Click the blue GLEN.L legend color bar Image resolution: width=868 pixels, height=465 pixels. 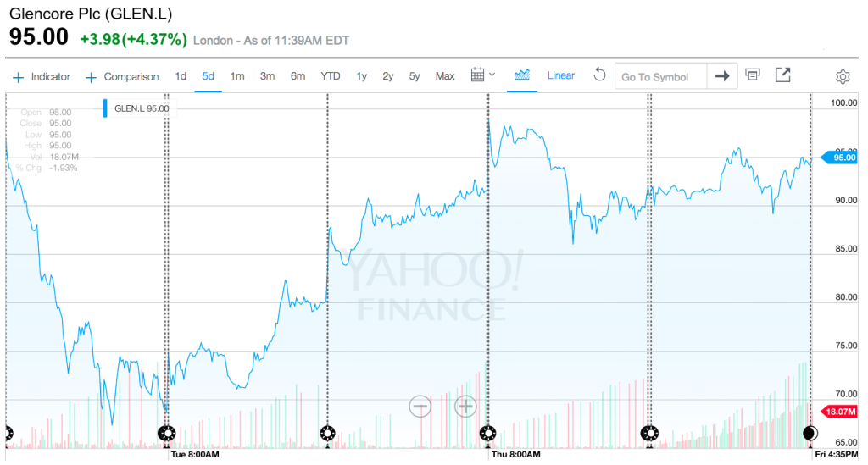coord(106,108)
